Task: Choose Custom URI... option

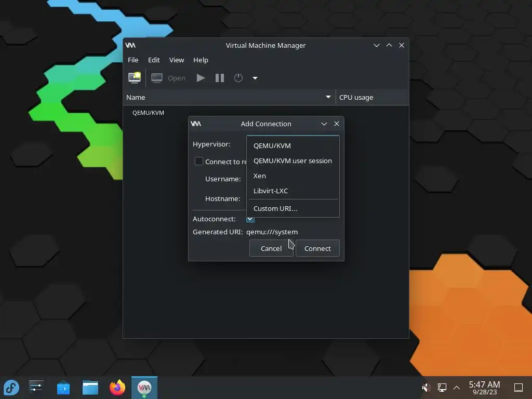Action: coord(293,208)
